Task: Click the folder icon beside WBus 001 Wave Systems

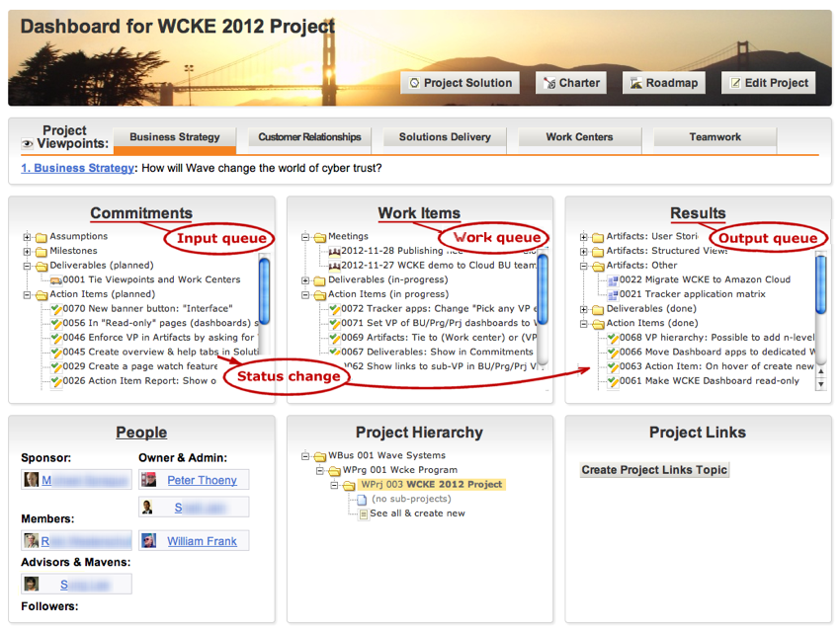Action: point(320,456)
